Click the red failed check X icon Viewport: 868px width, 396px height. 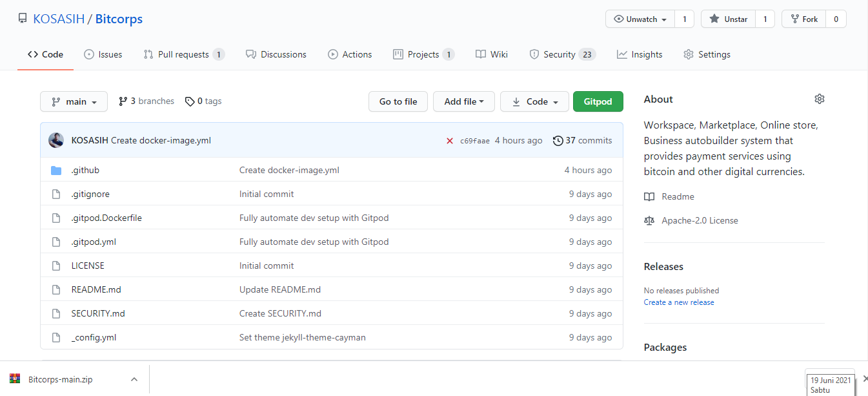pyautogui.click(x=450, y=141)
